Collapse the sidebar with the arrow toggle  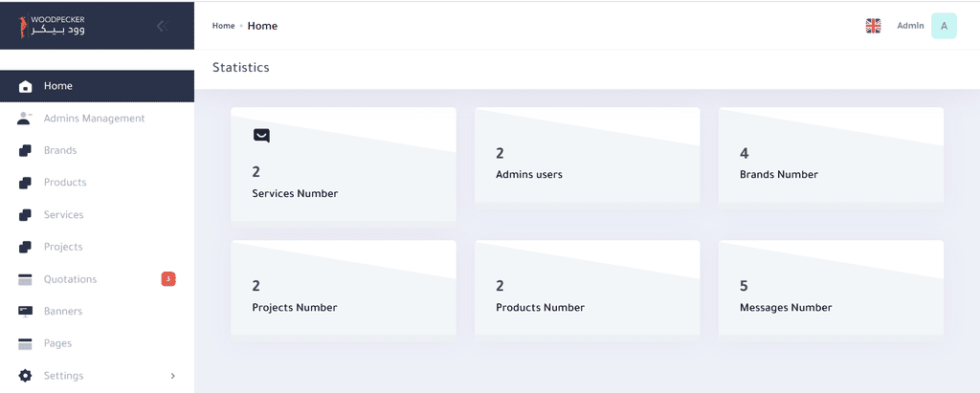click(x=162, y=26)
